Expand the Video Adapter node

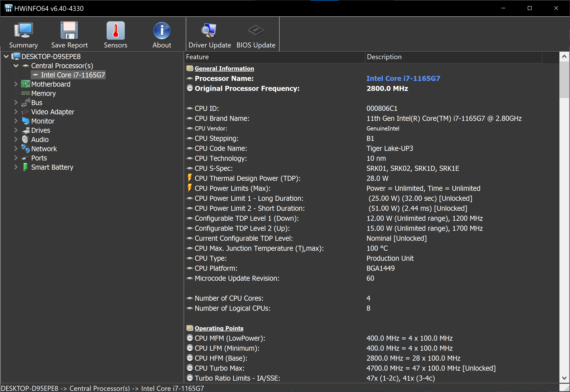[x=16, y=112]
